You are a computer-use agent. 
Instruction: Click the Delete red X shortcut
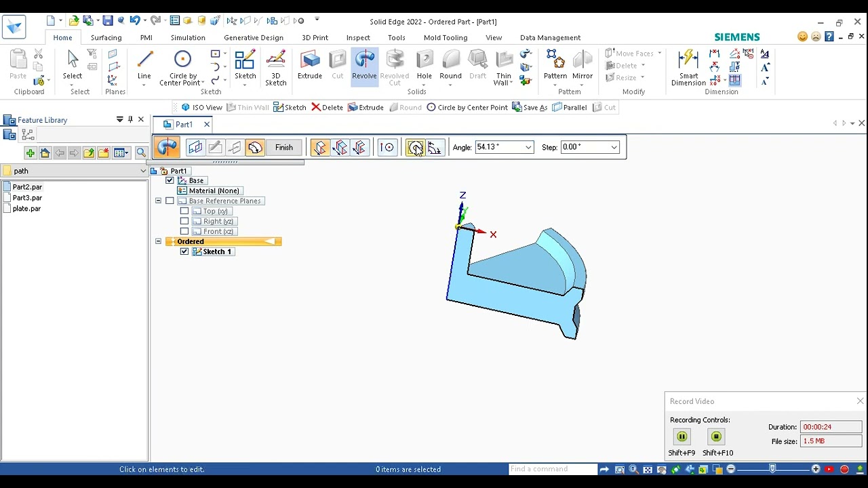(x=327, y=108)
